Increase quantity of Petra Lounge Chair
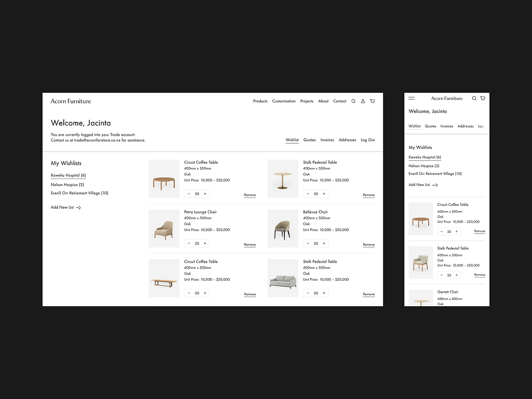The width and height of the screenshot is (532, 399). (x=205, y=243)
